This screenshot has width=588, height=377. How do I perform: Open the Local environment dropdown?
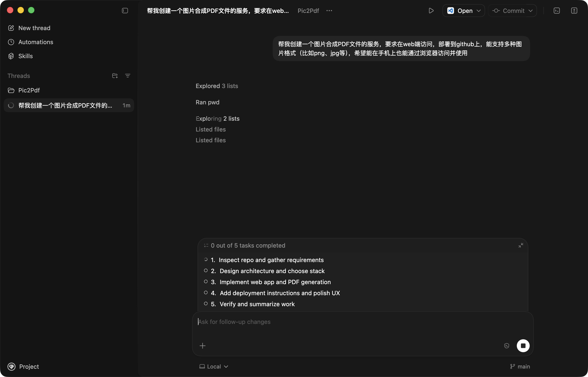(213, 366)
